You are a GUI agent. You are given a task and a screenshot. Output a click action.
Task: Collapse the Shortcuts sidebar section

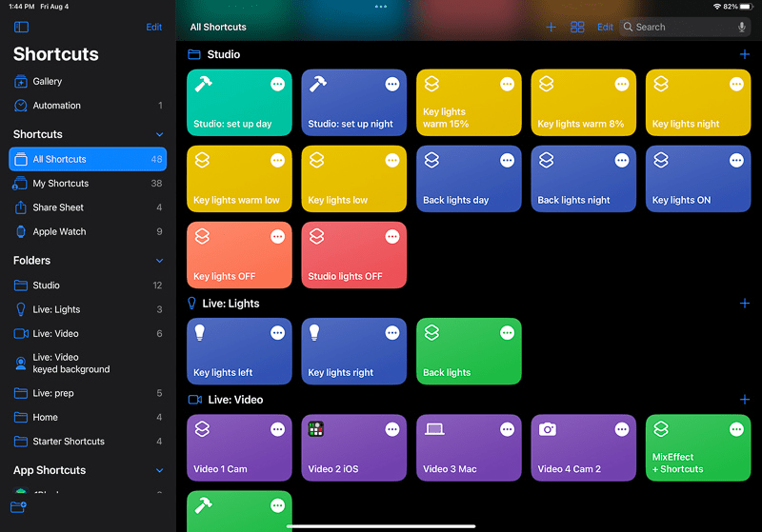pyautogui.click(x=159, y=134)
